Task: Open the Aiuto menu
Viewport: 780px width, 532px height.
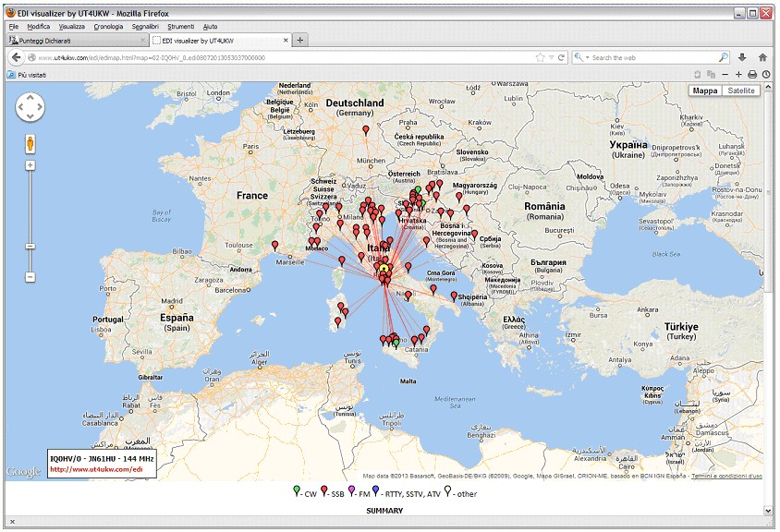Action: tap(210, 27)
